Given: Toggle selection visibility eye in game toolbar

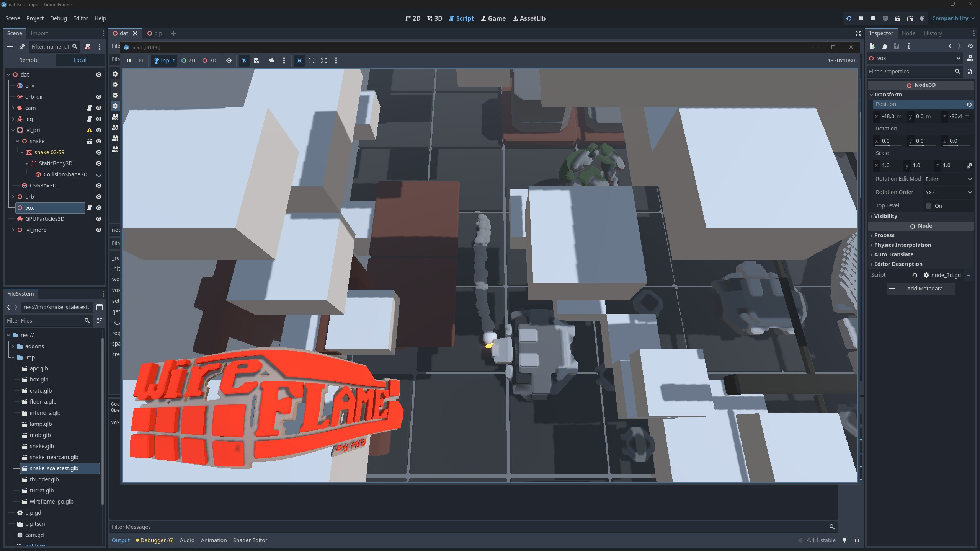Looking at the screenshot, I should 229,60.
